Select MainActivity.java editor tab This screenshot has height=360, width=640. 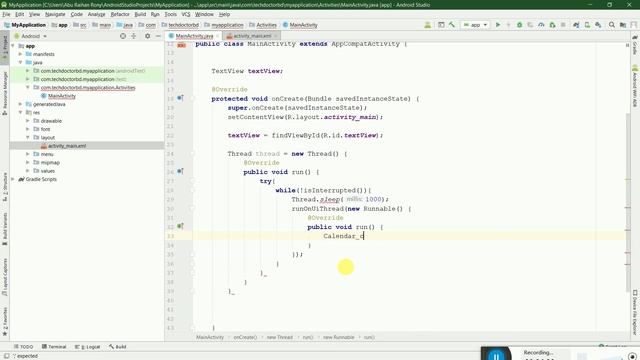[x=194, y=36]
